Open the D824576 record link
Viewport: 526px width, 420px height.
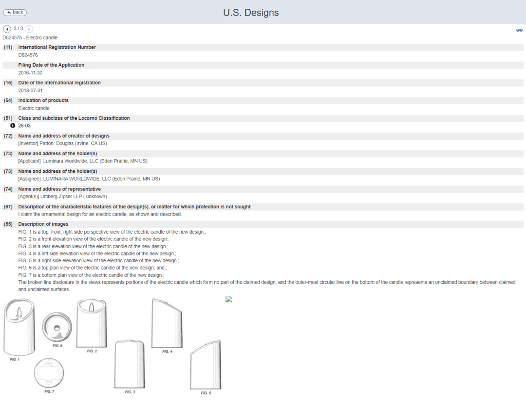[12, 37]
